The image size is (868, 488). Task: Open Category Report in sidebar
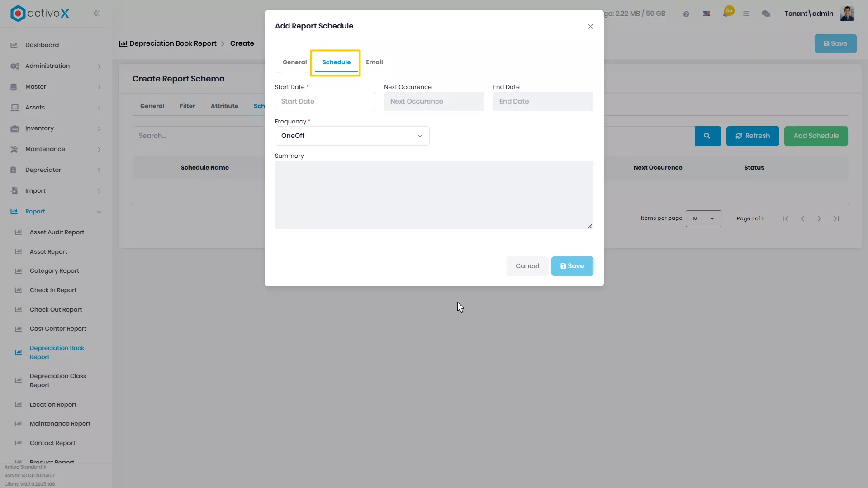(54, 271)
